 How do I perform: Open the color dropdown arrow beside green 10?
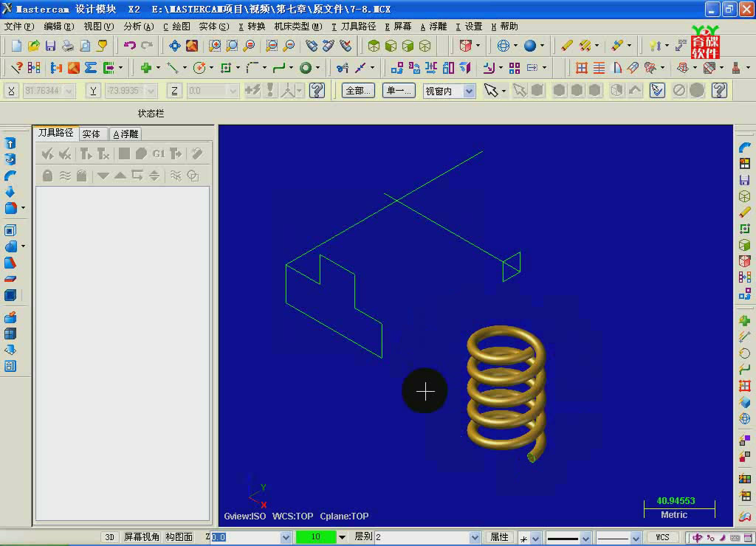pos(342,537)
